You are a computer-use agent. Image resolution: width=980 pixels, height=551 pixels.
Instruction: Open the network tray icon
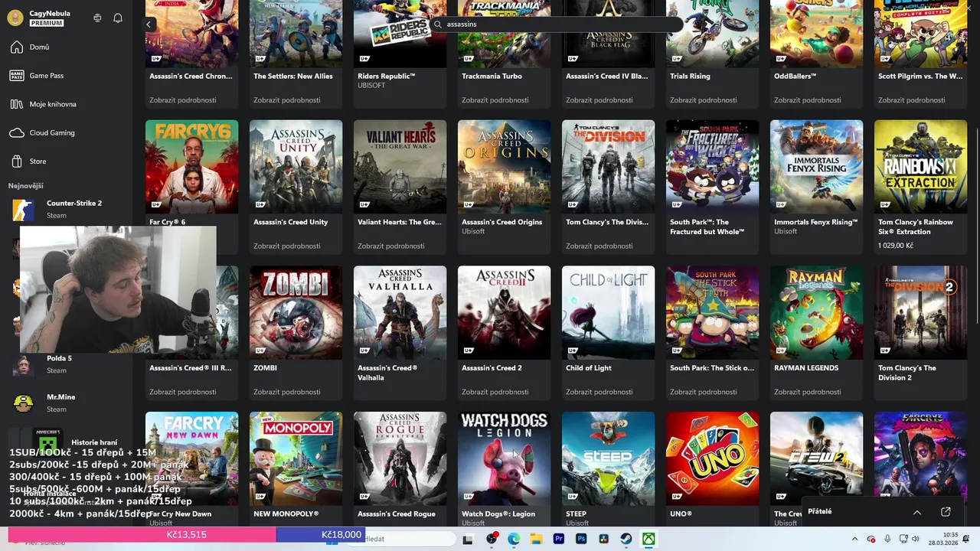pos(903,539)
